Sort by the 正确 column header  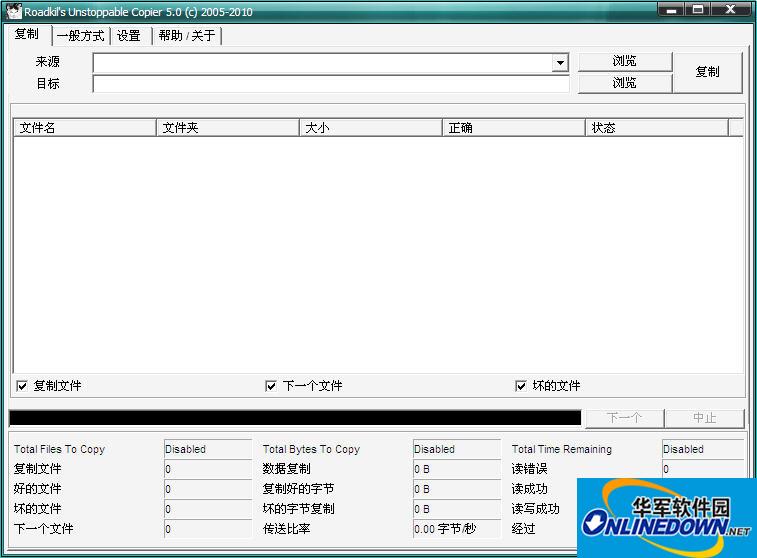pos(514,128)
